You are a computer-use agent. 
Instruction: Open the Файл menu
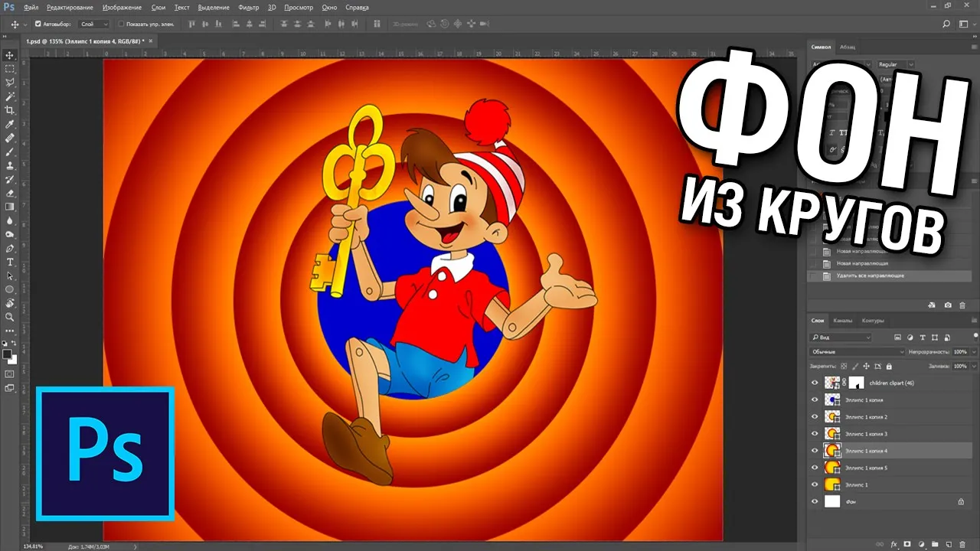pyautogui.click(x=31, y=7)
